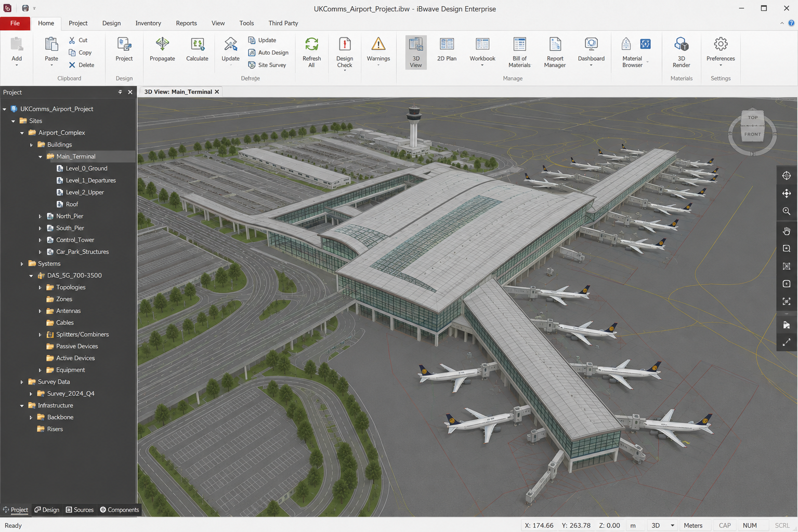Switch to the Reports ribbon tab
798x532 pixels.
[x=186, y=23]
